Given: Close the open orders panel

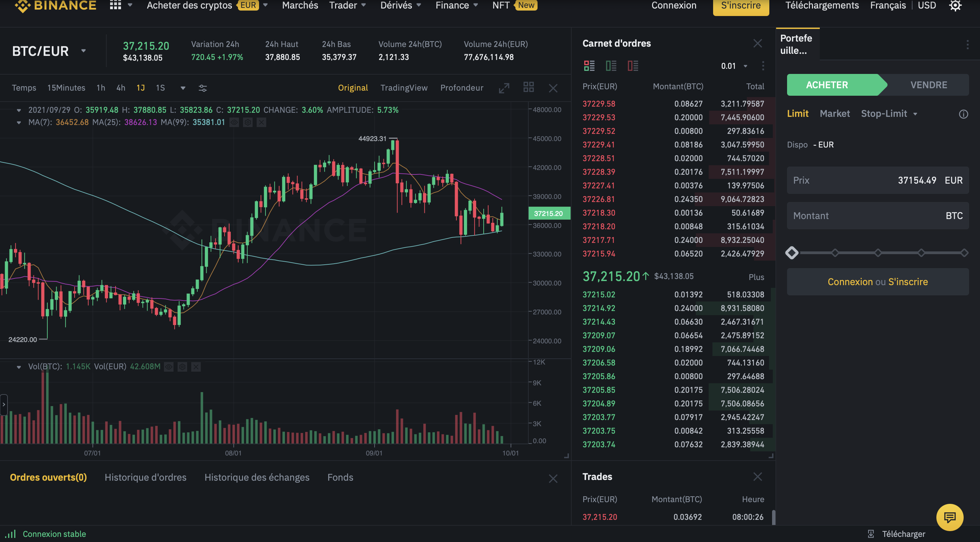Looking at the screenshot, I should coord(553,479).
